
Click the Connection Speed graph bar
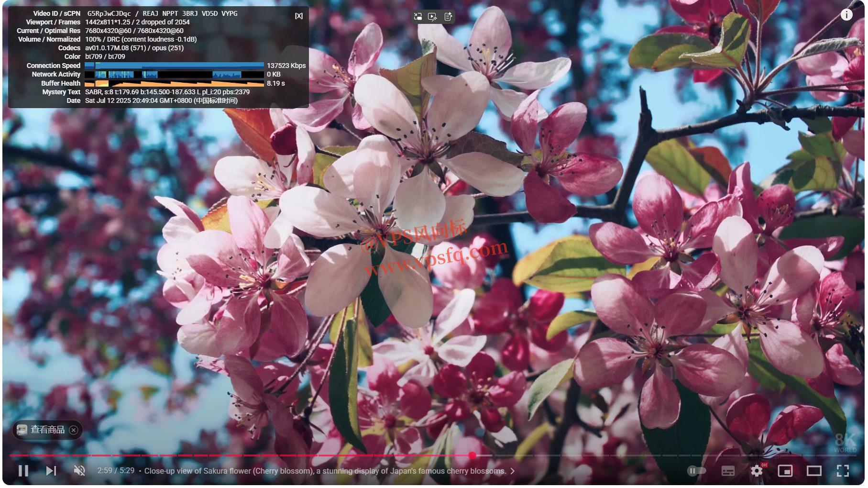pos(174,66)
